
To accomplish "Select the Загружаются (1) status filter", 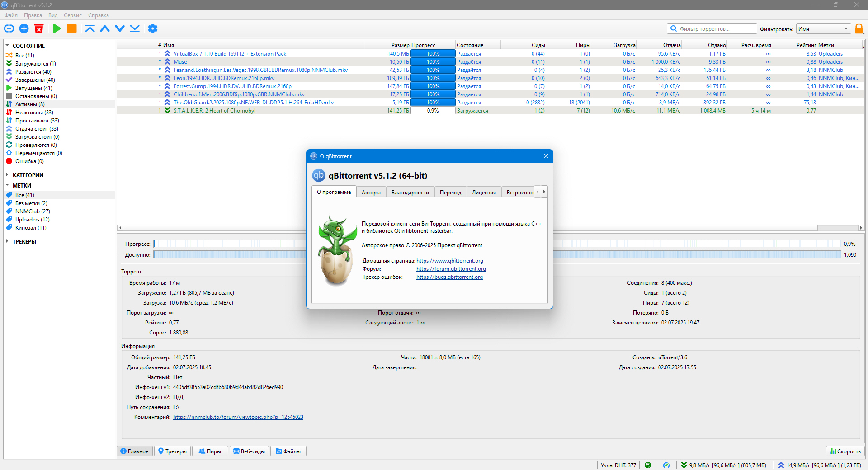I will [35, 64].
